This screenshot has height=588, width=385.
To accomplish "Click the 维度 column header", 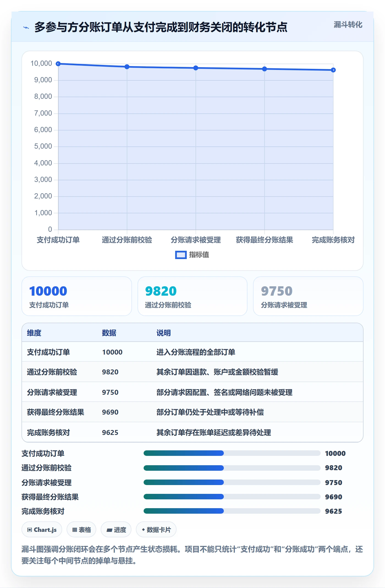I will (34, 333).
